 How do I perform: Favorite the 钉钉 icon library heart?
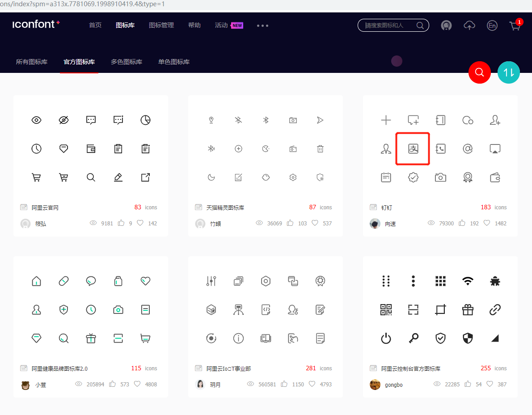[x=486, y=223]
